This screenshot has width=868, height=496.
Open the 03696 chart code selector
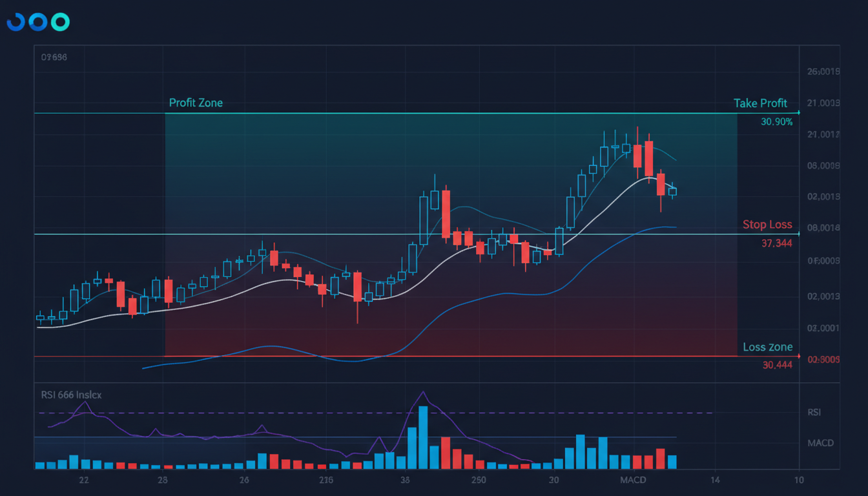pyautogui.click(x=54, y=57)
